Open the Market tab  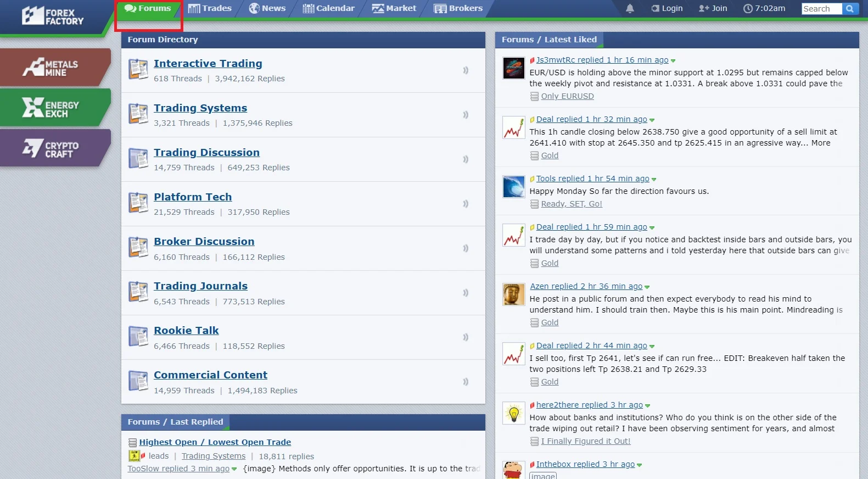pyautogui.click(x=394, y=8)
